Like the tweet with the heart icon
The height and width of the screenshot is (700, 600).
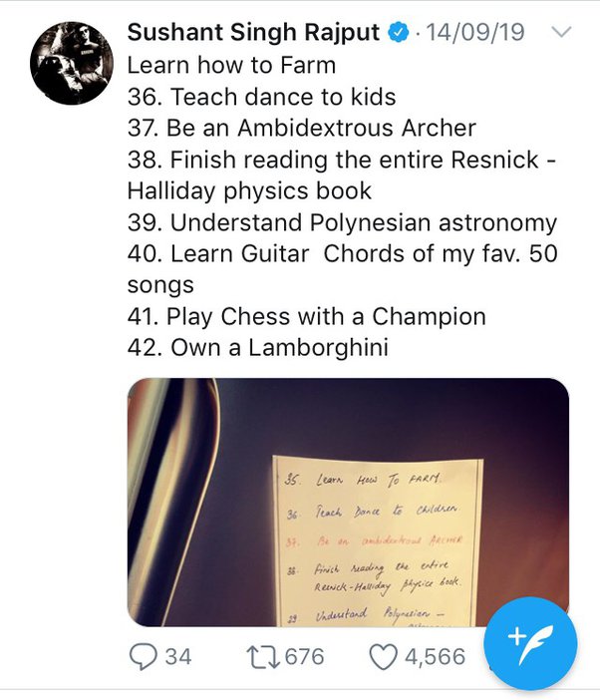pyautogui.click(x=383, y=657)
